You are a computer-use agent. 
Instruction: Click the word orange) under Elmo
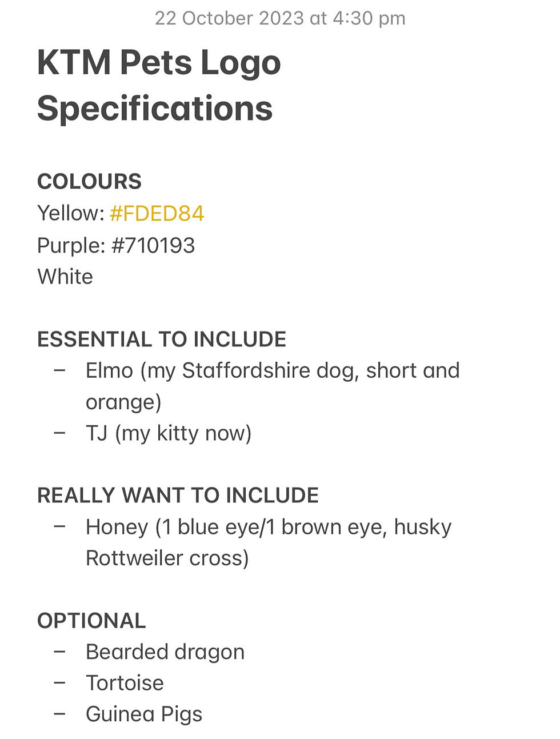(123, 402)
